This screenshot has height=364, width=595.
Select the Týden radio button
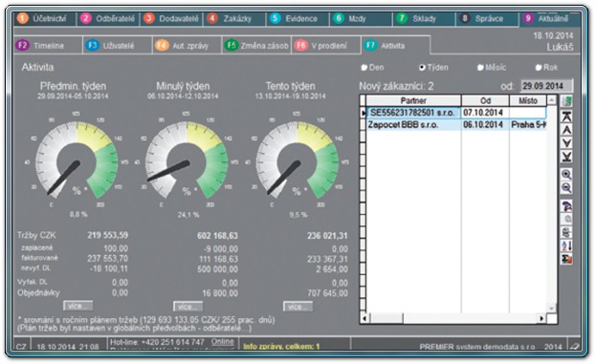pos(422,68)
